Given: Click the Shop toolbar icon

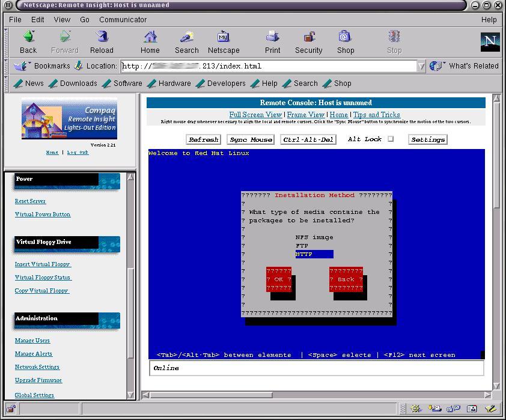Looking at the screenshot, I should pos(346,41).
